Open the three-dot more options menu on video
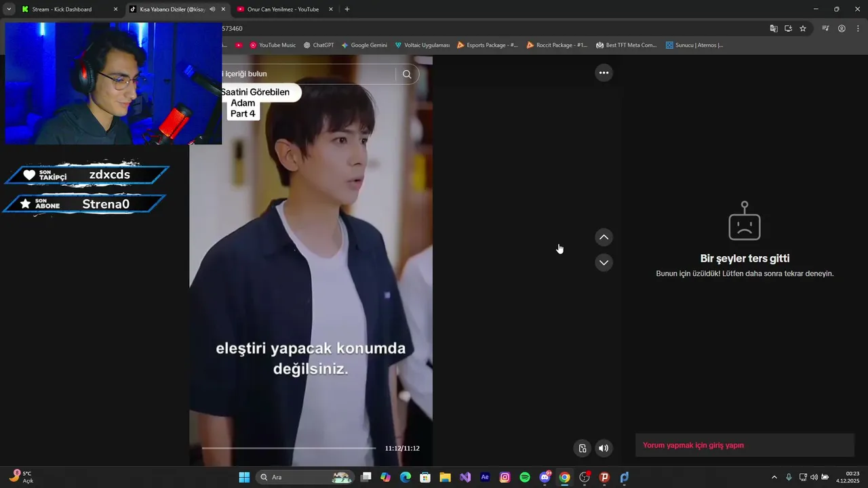This screenshot has width=868, height=488. (604, 73)
